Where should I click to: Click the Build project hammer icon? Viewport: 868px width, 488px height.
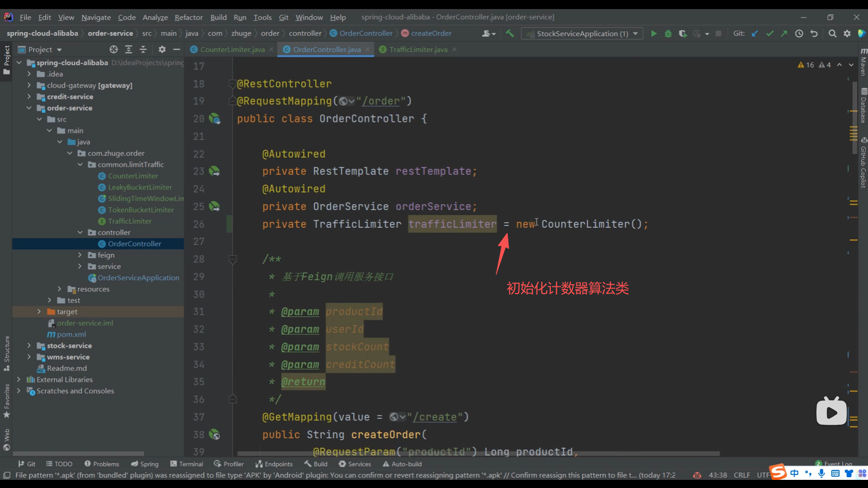[509, 33]
